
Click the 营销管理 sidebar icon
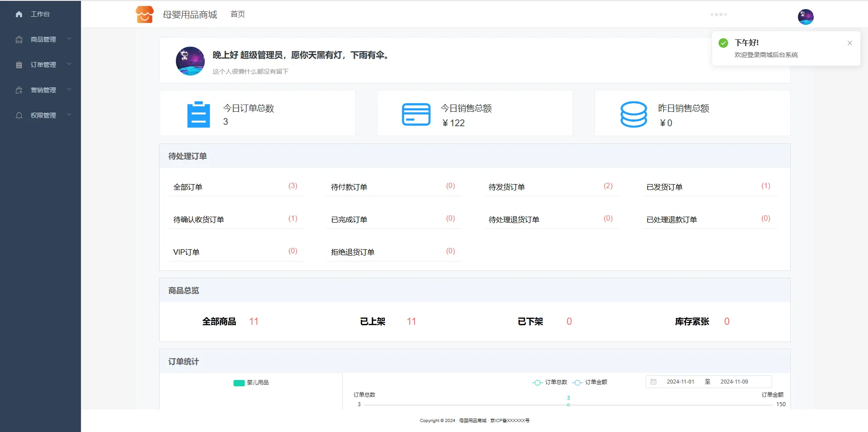19,90
